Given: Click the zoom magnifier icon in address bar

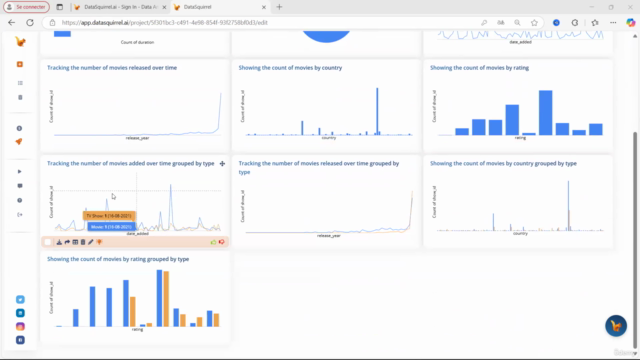Looking at the screenshot, I should tap(517, 23).
